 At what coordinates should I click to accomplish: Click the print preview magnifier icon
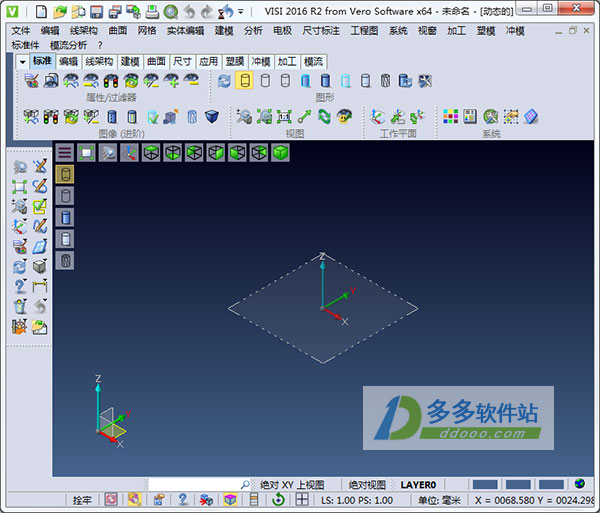click(x=170, y=11)
